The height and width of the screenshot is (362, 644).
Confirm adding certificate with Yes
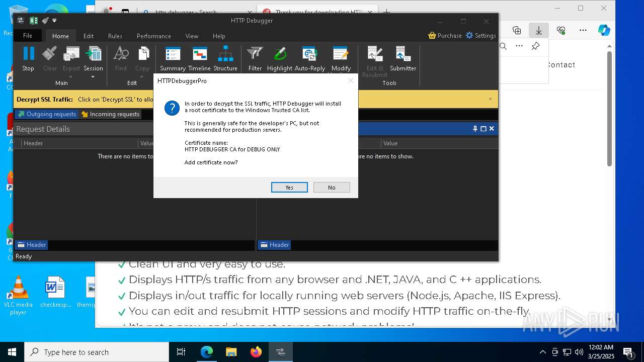tap(289, 187)
